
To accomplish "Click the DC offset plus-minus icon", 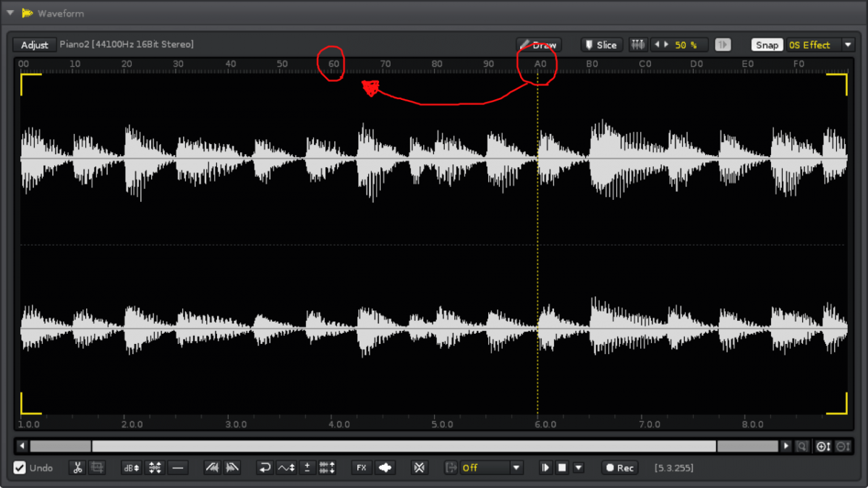I will [307, 468].
